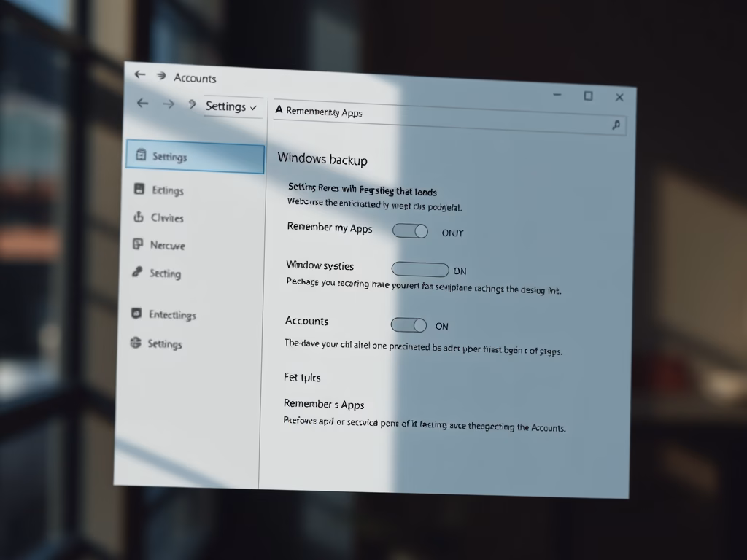This screenshot has height=560, width=747.
Task: Click the icon in highlighted Settings item
Action: pos(141,155)
